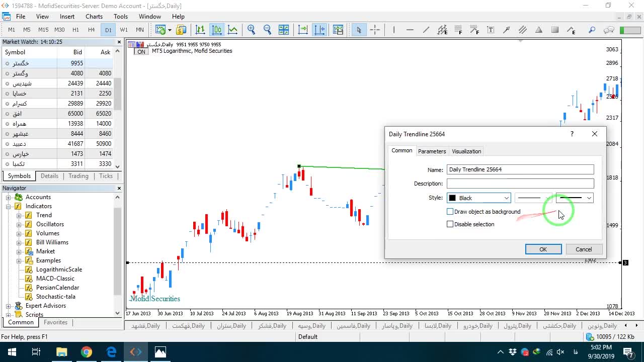Expand the Expert Advisors tree node
Image resolution: width=644 pixels, height=362 pixels.
coord(9,306)
